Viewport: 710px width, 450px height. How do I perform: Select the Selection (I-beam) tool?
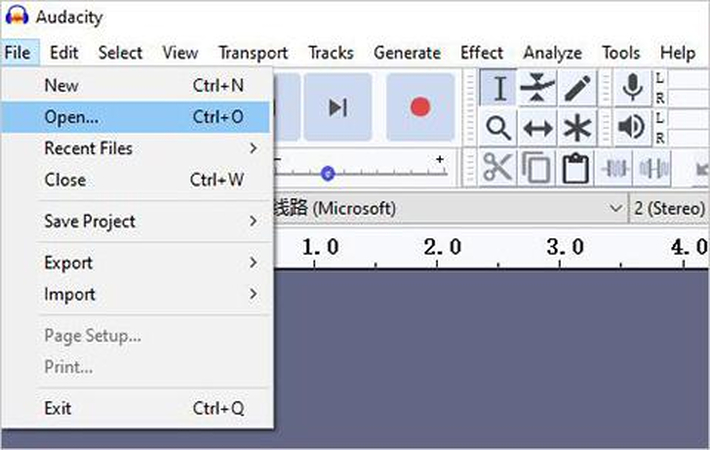[x=498, y=89]
